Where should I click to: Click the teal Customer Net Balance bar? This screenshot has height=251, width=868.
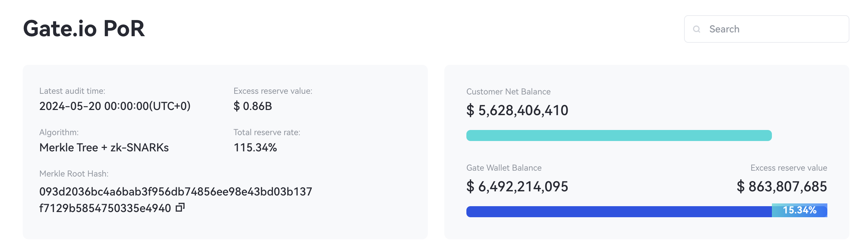(619, 135)
